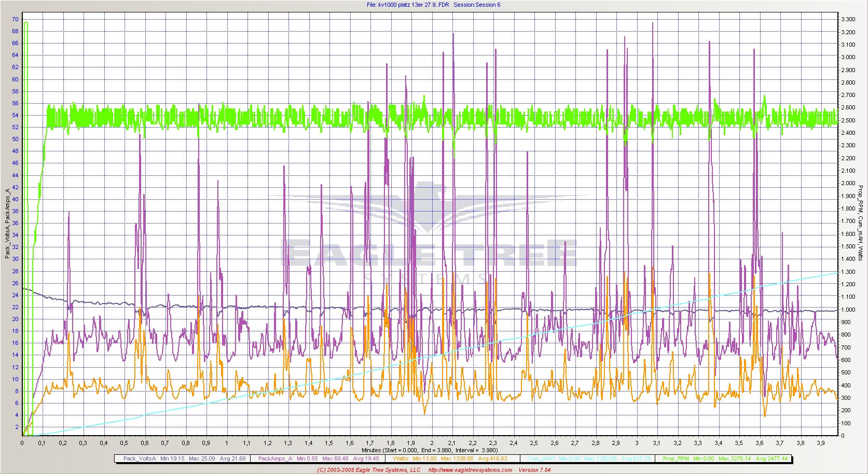This screenshot has width=868, height=474.
Task: Click the 3,9 tick on time axis
Action: 821,443
